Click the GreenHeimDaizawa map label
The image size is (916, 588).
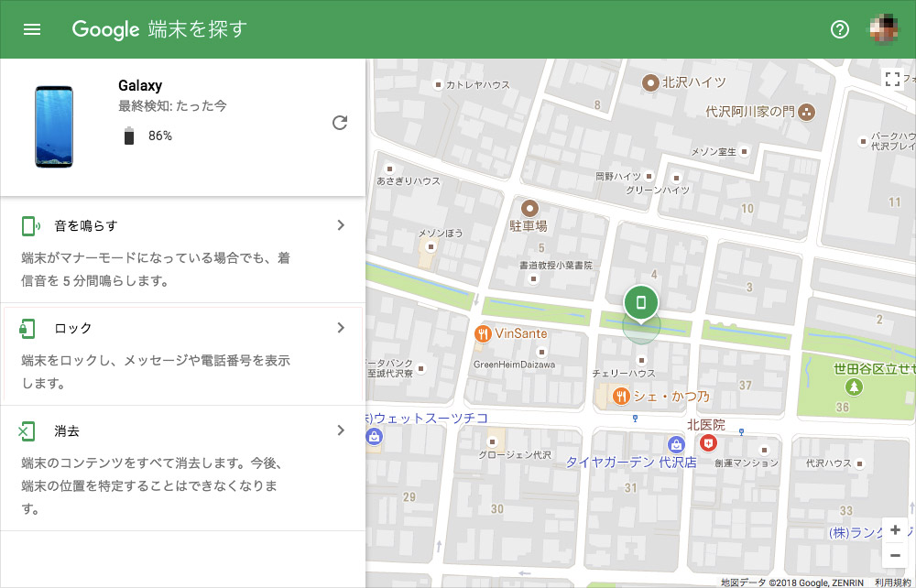point(514,365)
